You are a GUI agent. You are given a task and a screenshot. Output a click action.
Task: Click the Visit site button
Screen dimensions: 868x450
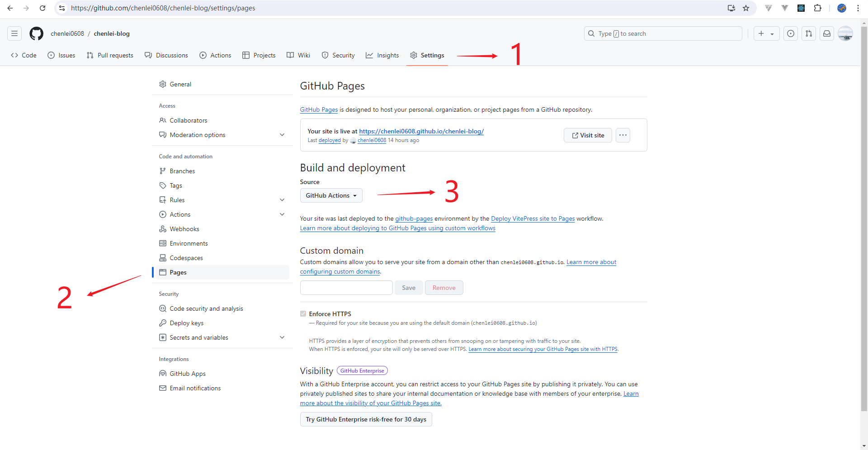(588, 135)
